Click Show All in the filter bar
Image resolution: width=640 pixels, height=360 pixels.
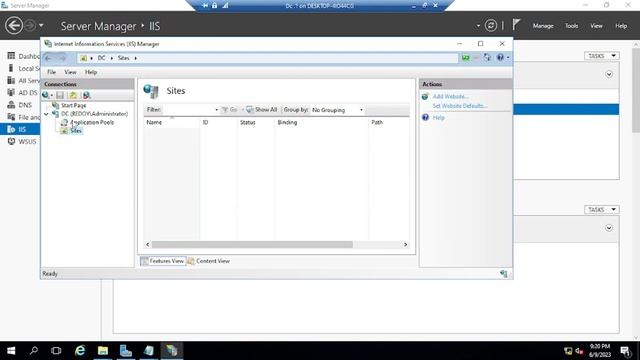pos(262,110)
